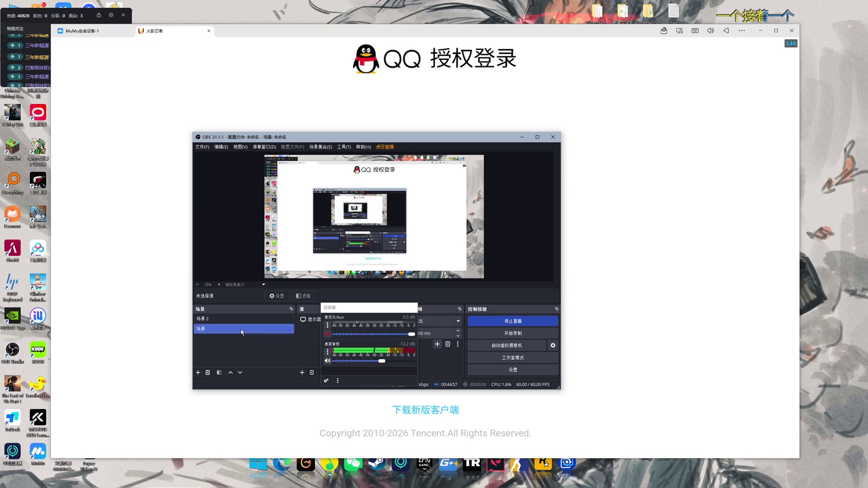868x488 pixels.
Task: Delete the selected scene with trash icon
Action: (208, 372)
